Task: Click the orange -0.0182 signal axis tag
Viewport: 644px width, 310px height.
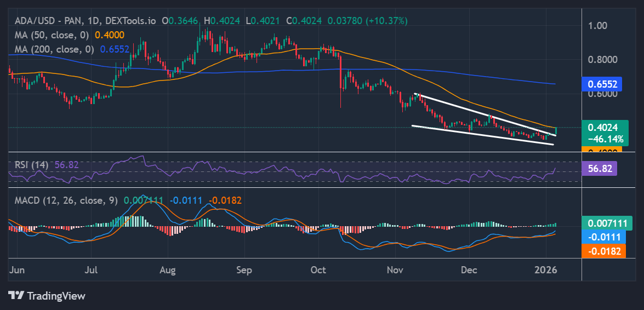Action: pyautogui.click(x=603, y=251)
